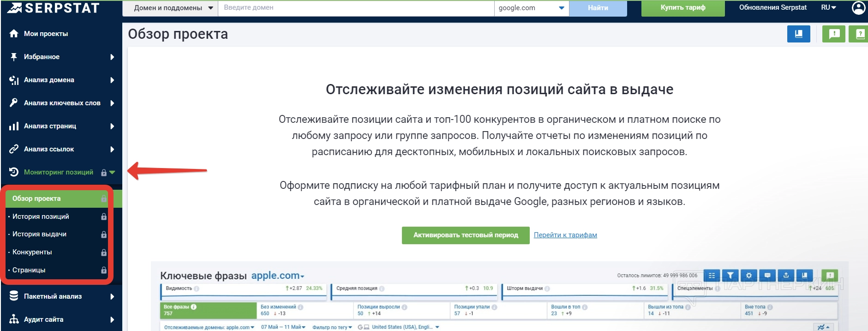
Task: Click the gear settings icon in Ключевые фразы toolbar
Action: coord(749,276)
